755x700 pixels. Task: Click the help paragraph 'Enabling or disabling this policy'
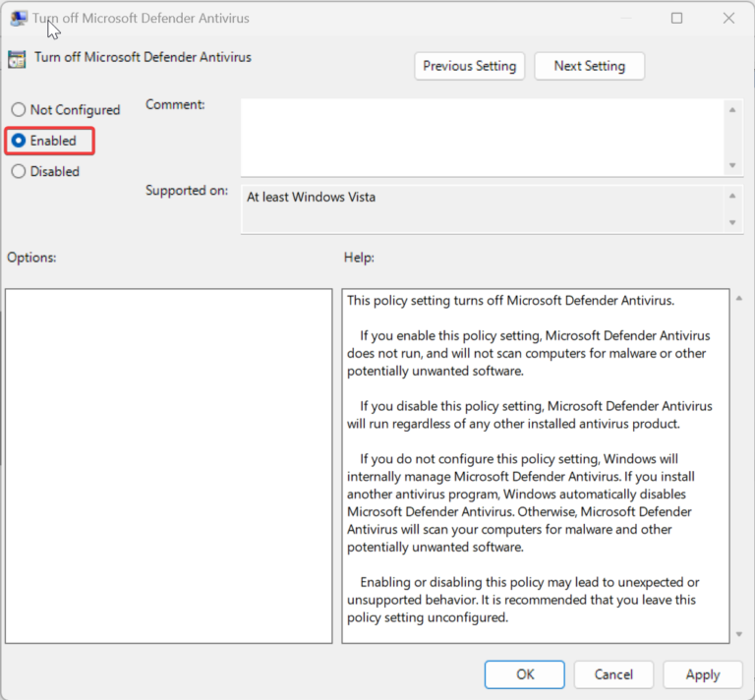pos(523,600)
